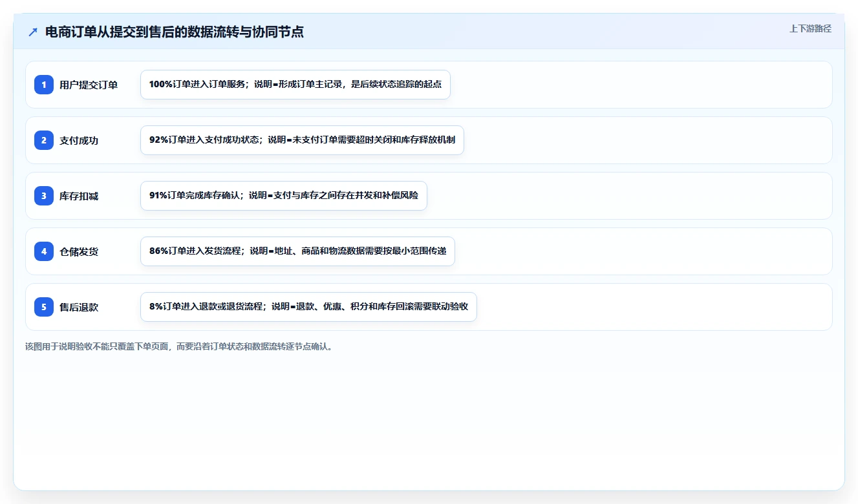The height and width of the screenshot is (504, 858).
Task: Click the title 电商订单从提交到售后的数据流转与协同节点
Action: (175, 32)
